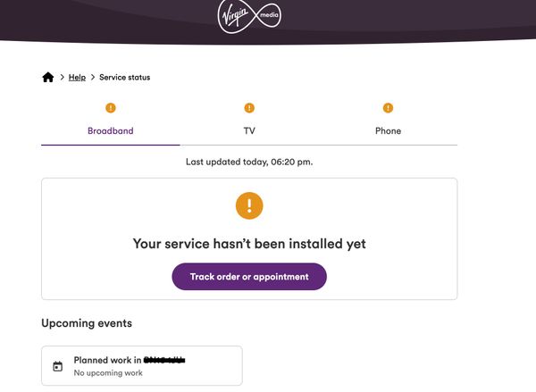Click chevron arrow after the home icon
The width and height of the screenshot is (536, 392).
(x=63, y=77)
